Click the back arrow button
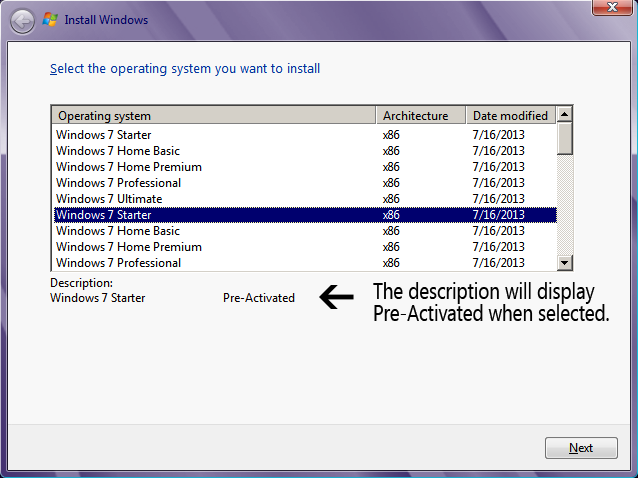Image resolution: width=638 pixels, height=478 pixels. pos(22,21)
